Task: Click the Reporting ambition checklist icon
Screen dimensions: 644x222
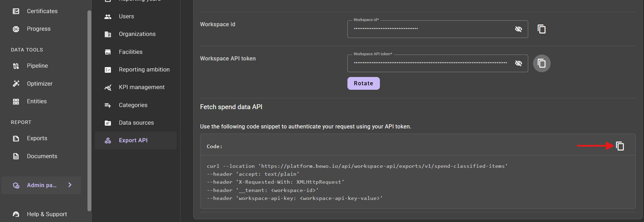Action: [108, 70]
